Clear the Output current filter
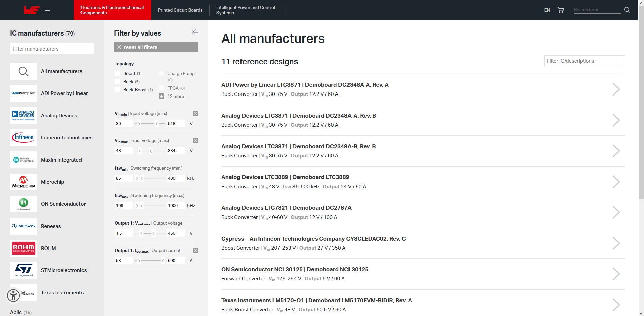 click(195, 250)
